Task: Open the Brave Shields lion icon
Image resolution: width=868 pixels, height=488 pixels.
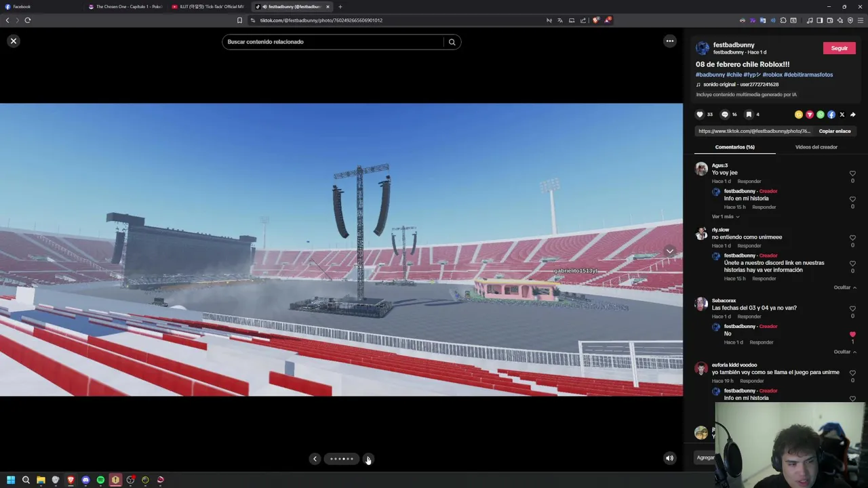Action: [x=596, y=20]
